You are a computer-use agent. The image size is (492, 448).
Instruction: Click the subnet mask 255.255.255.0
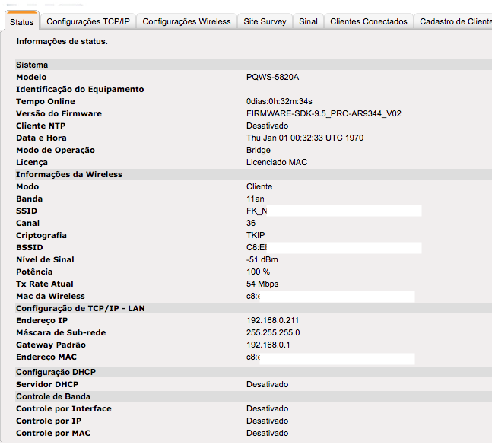[273, 333]
